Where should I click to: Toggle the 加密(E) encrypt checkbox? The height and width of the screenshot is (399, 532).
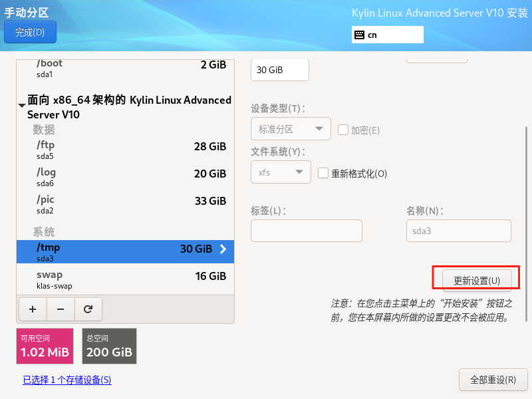[x=343, y=130]
